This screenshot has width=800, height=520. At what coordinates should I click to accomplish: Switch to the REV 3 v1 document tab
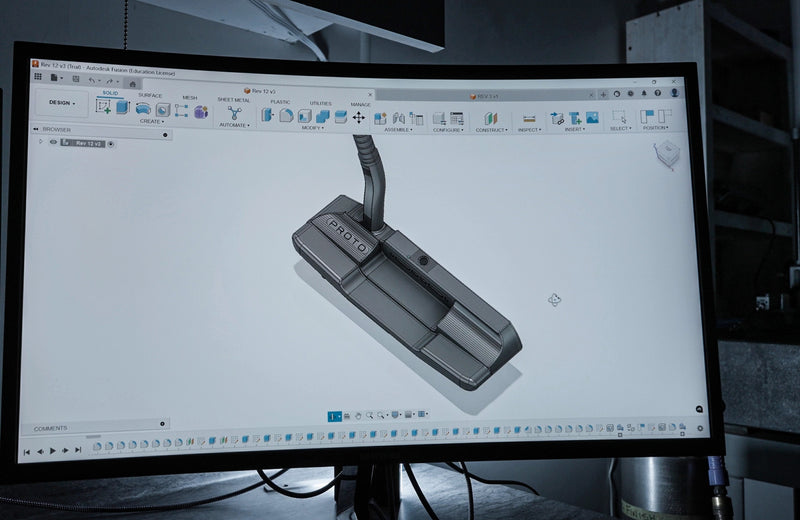(484, 96)
